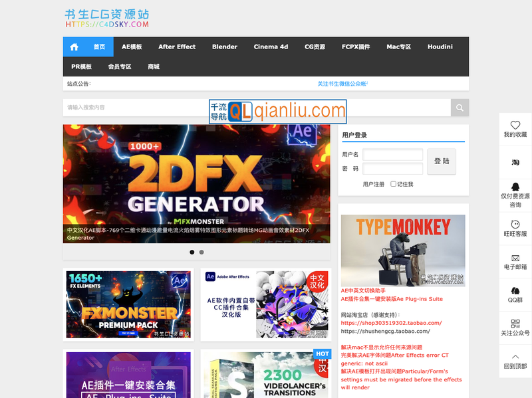
Task: Open My Favorites heart icon
Action: coord(515,126)
